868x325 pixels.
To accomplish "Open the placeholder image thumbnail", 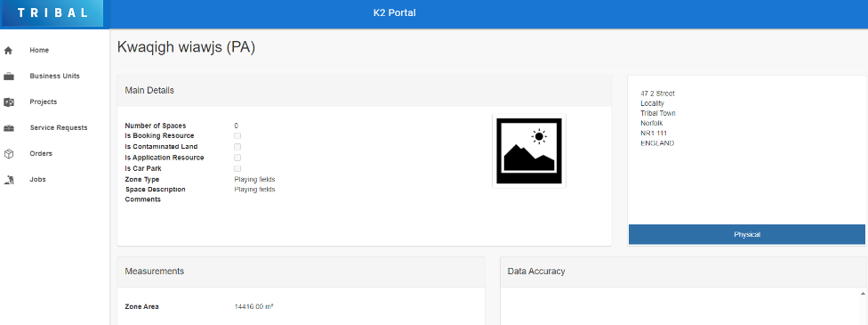I will click(528, 150).
